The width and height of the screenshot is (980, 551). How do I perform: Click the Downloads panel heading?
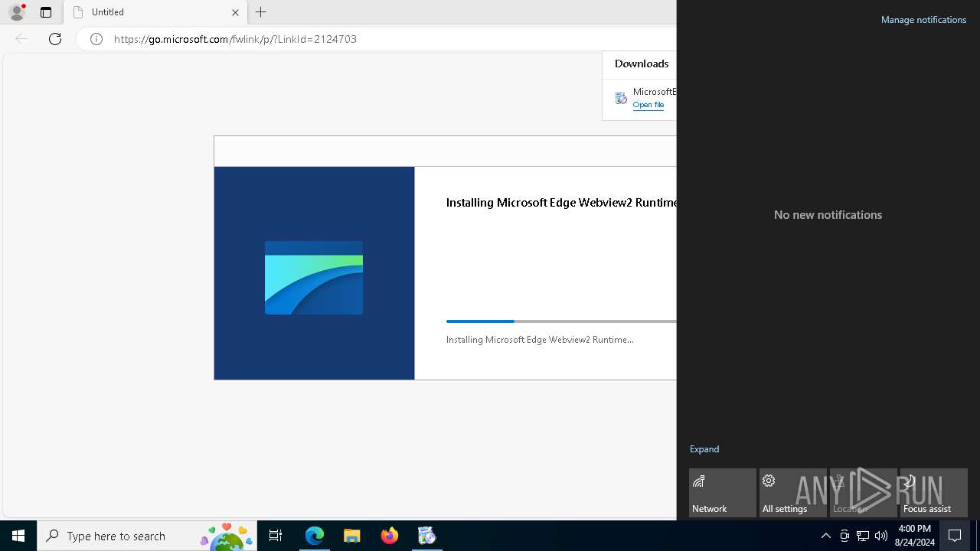(x=642, y=64)
